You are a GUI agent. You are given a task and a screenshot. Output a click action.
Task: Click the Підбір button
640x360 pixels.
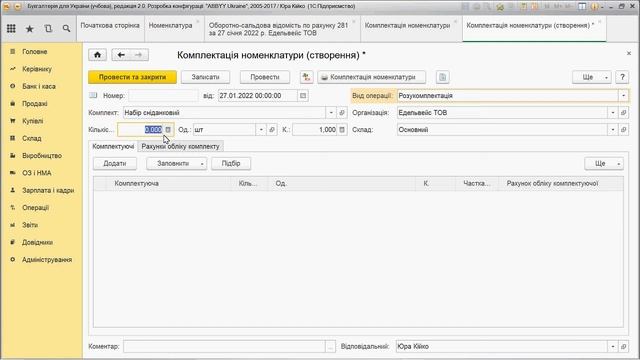[x=231, y=163]
